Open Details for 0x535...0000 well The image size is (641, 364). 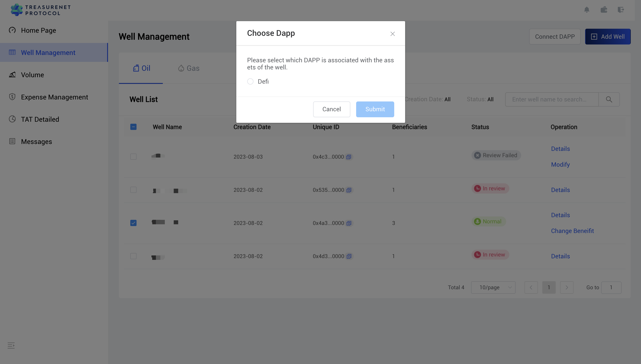coord(560,190)
